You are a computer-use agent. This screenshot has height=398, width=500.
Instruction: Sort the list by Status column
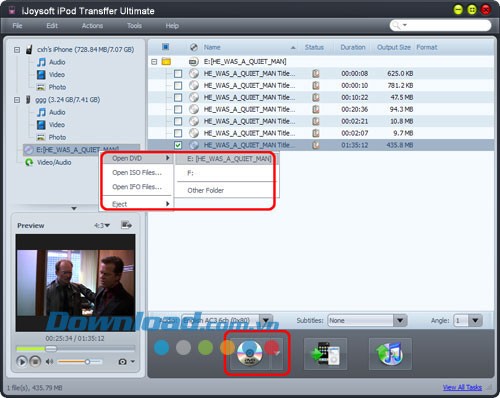(314, 47)
